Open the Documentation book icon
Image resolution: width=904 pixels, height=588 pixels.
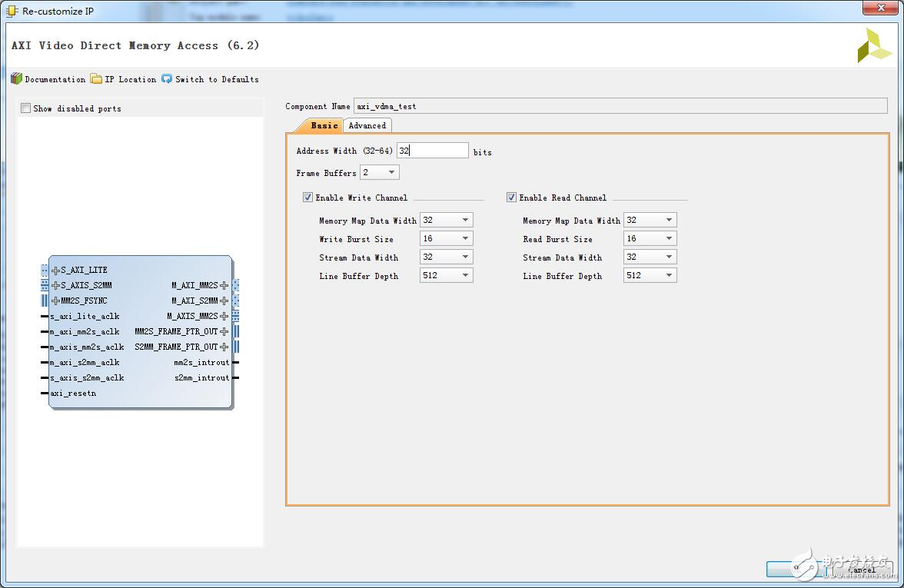pos(16,79)
